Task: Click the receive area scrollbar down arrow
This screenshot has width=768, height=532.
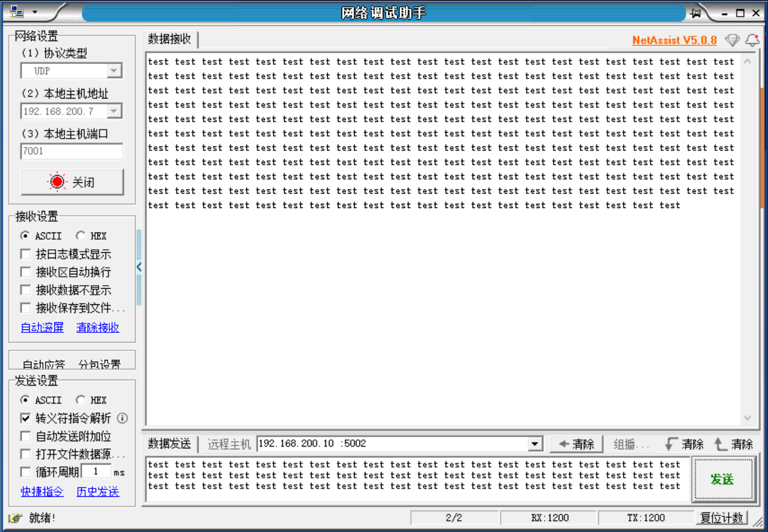Action: point(748,418)
